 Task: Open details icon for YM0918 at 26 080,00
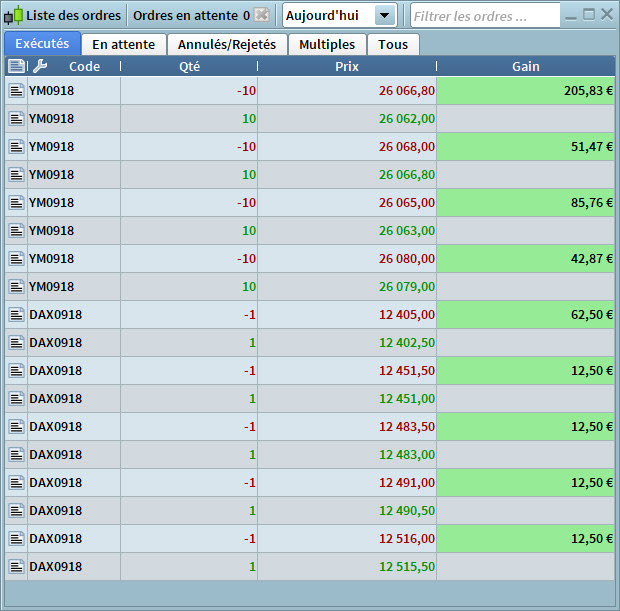point(16,259)
